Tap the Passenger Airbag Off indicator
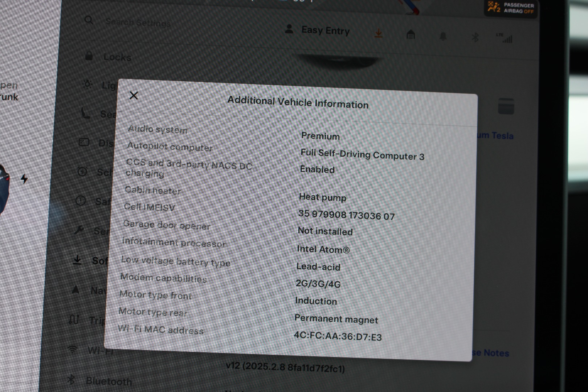 [511, 8]
